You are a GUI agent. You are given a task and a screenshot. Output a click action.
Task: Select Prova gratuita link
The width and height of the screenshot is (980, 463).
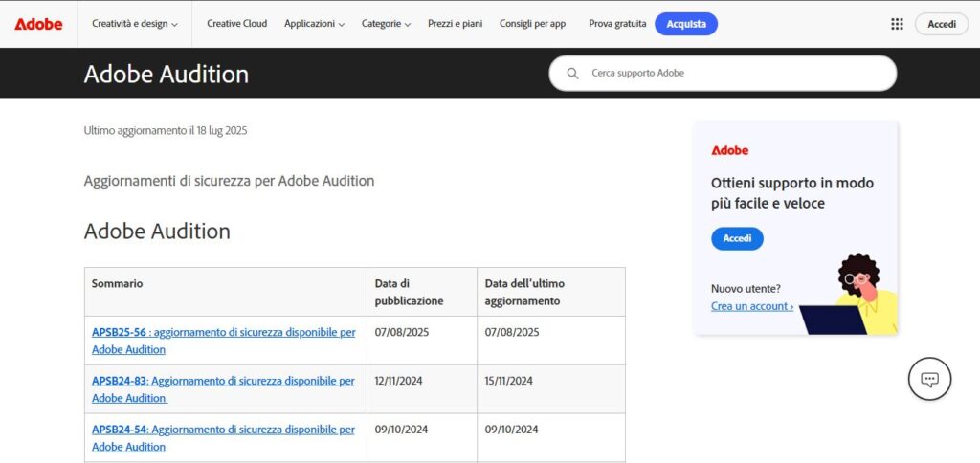coord(617,24)
